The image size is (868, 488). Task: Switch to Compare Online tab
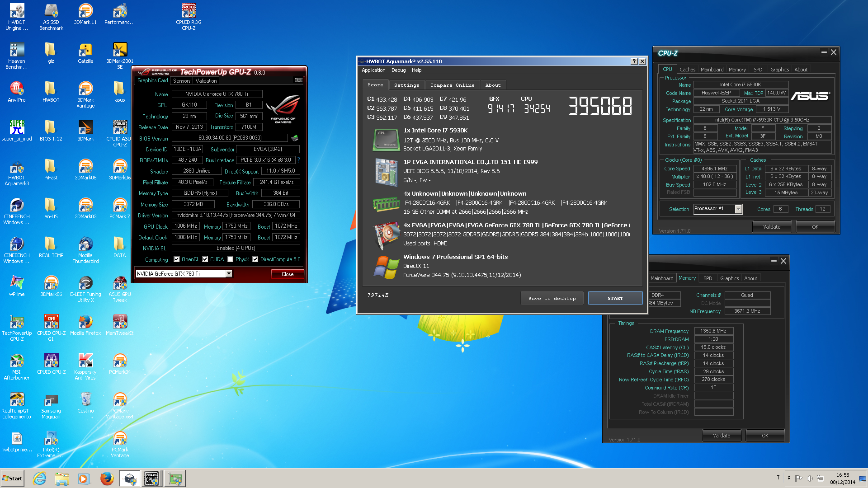click(x=452, y=85)
